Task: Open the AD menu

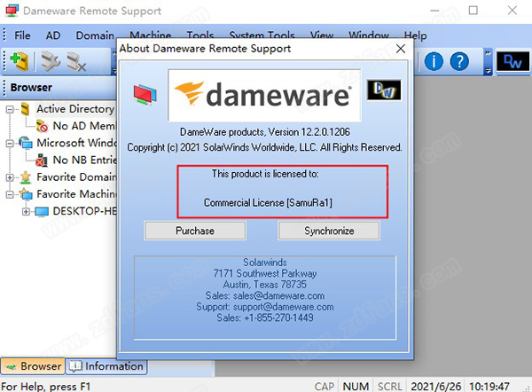Action: 53,35
